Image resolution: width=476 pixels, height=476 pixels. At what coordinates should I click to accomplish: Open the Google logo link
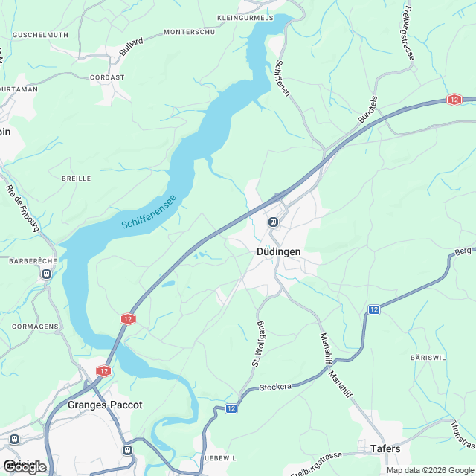[x=25, y=467]
